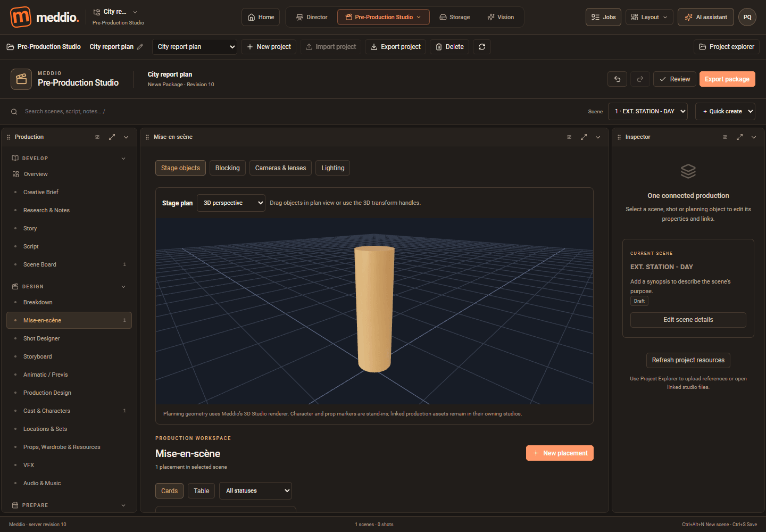Open the AI assistant
This screenshot has height=532, width=766.
tap(706, 17)
